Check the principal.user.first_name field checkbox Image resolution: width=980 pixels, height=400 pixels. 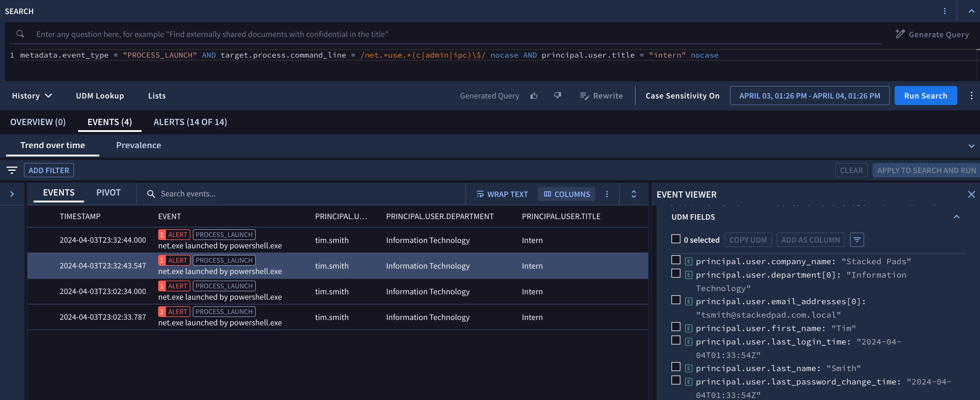click(676, 327)
